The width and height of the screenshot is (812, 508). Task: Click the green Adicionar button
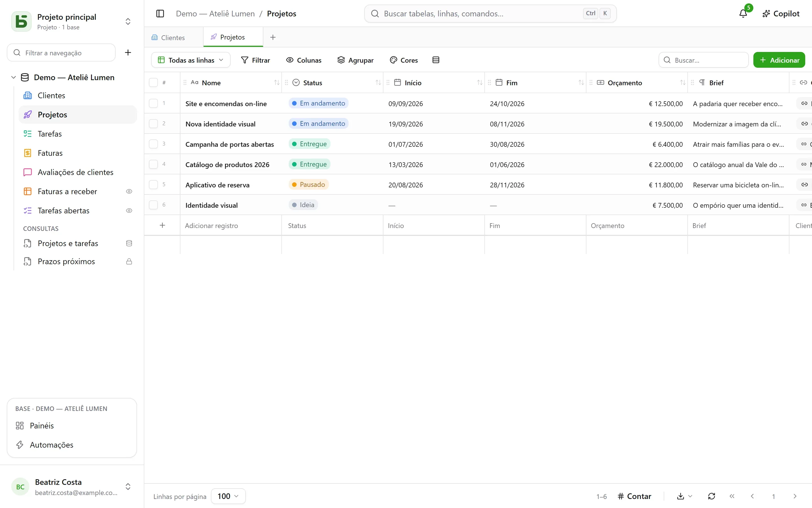(779, 60)
